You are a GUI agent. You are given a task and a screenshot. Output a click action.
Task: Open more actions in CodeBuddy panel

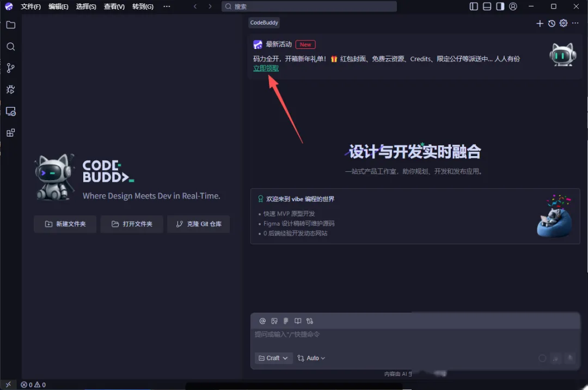[x=575, y=23]
